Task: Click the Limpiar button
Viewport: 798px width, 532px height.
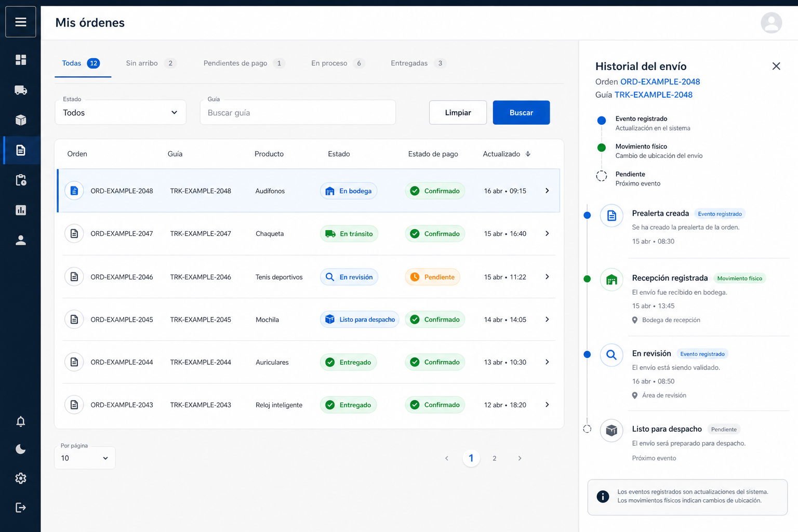Action: [x=458, y=113]
